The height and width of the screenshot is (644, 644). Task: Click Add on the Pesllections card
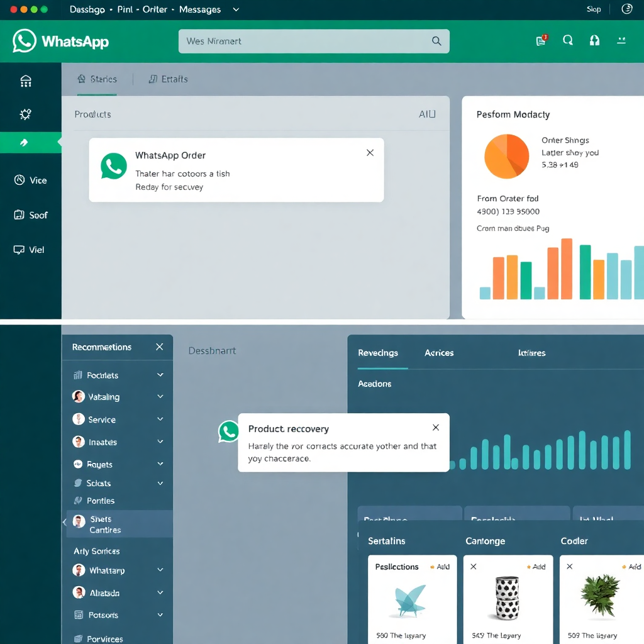coord(440,567)
